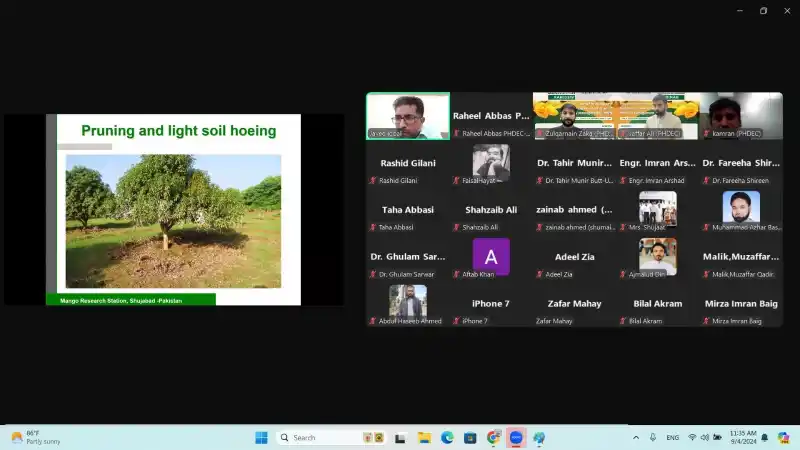Image resolution: width=800 pixels, height=450 pixels.
Task: Click the notification bell in the system tray
Action: point(765,437)
